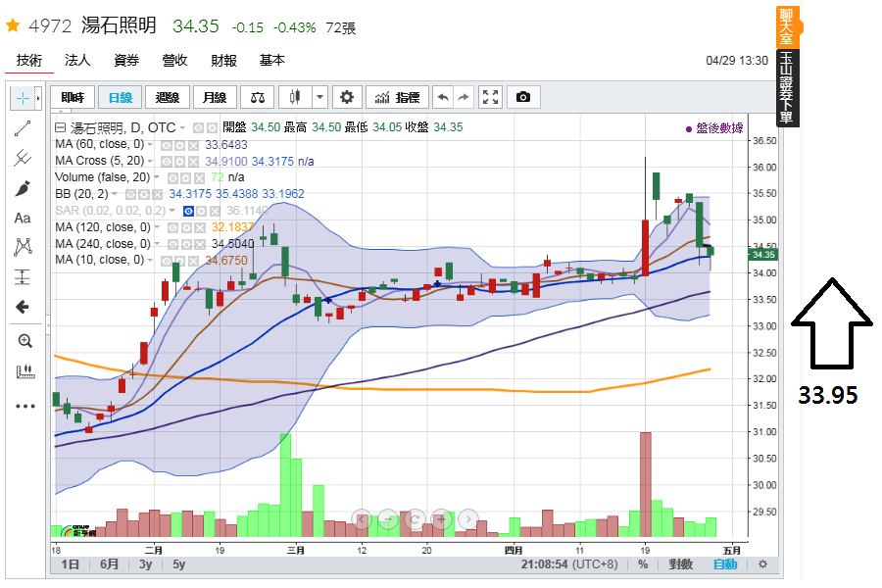The height and width of the screenshot is (588, 882).
Task: Select the price range measurement tool
Action: [x=23, y=276]
